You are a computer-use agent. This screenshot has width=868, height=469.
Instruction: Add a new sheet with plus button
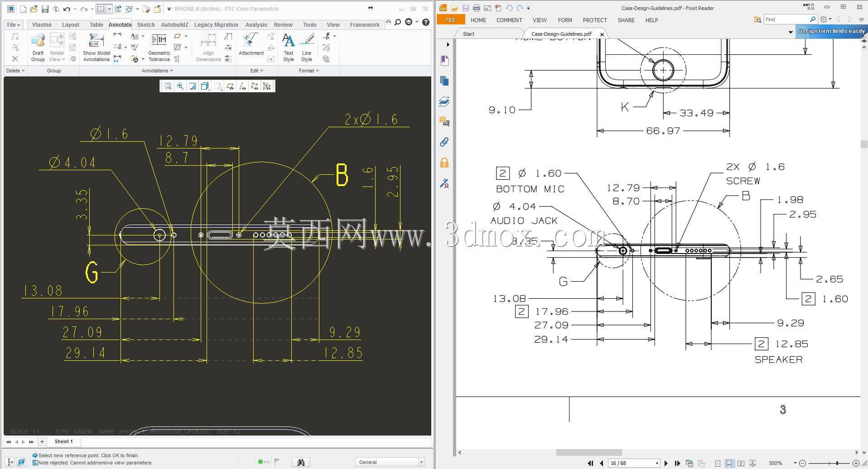pyautogui.click(x=42, y=441)
